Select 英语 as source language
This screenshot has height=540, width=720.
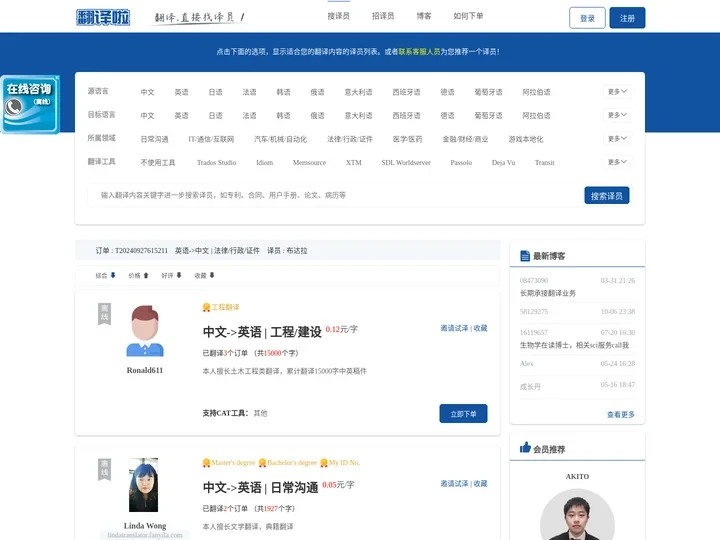(x=181, y=92)
